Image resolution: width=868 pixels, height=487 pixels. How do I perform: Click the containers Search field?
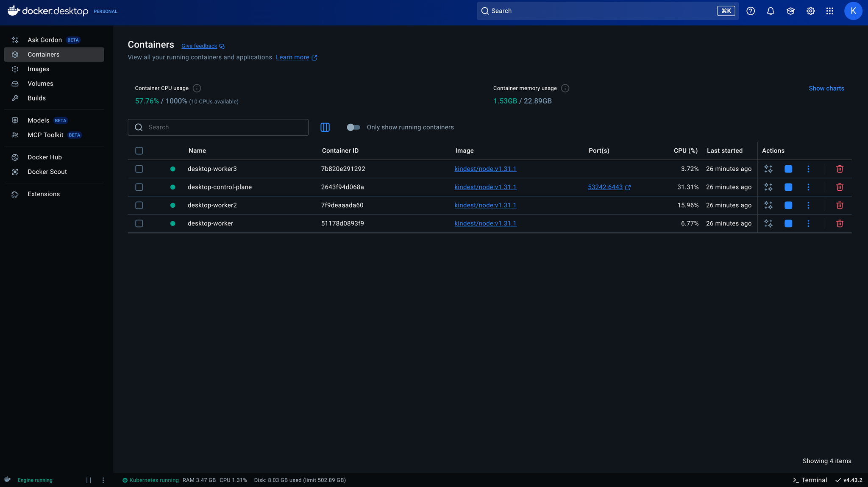pos(218,127)
